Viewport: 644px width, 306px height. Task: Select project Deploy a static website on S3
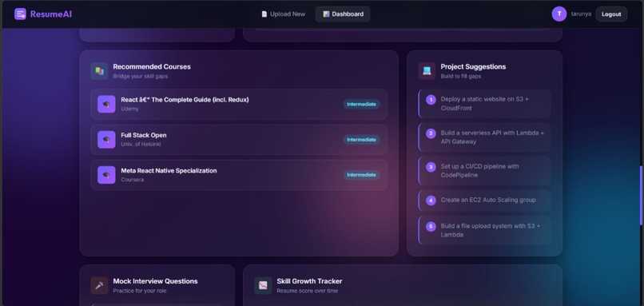click(485, 104)
